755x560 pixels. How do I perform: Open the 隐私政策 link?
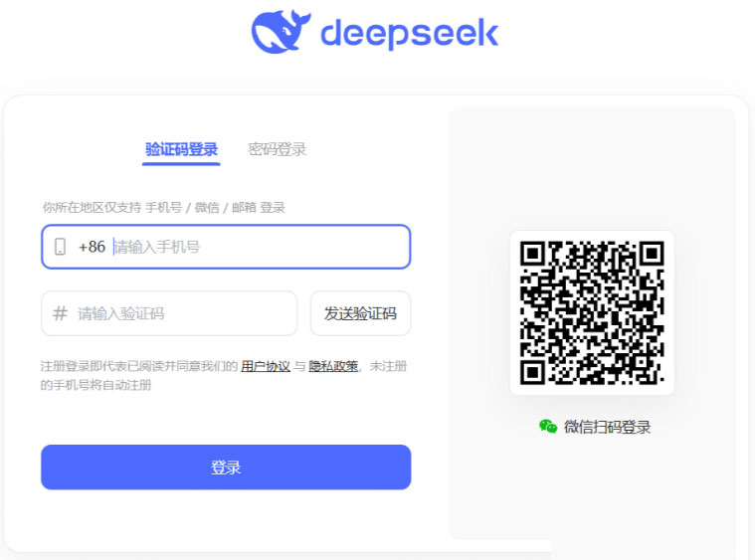pyautogui.click(x=333, y=366)
